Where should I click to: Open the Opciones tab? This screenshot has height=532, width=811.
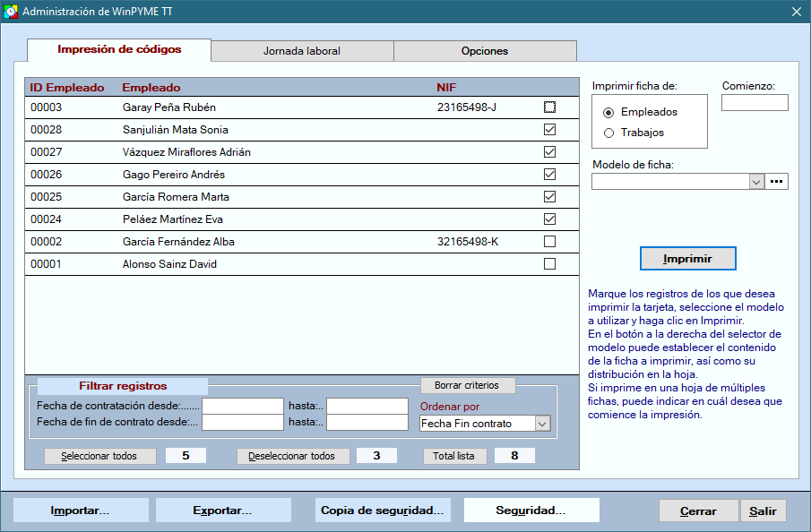pyautogui.click(x=485, y=51)
